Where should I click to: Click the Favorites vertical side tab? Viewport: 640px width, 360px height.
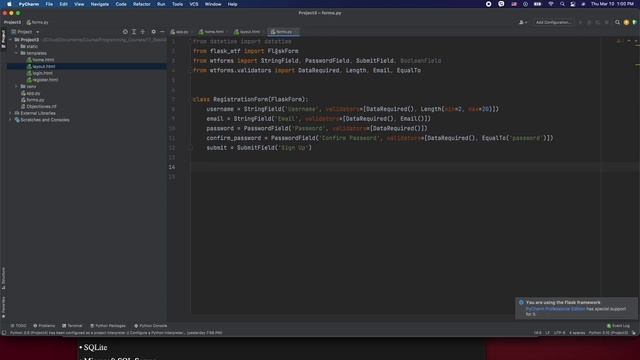(4, 307)
